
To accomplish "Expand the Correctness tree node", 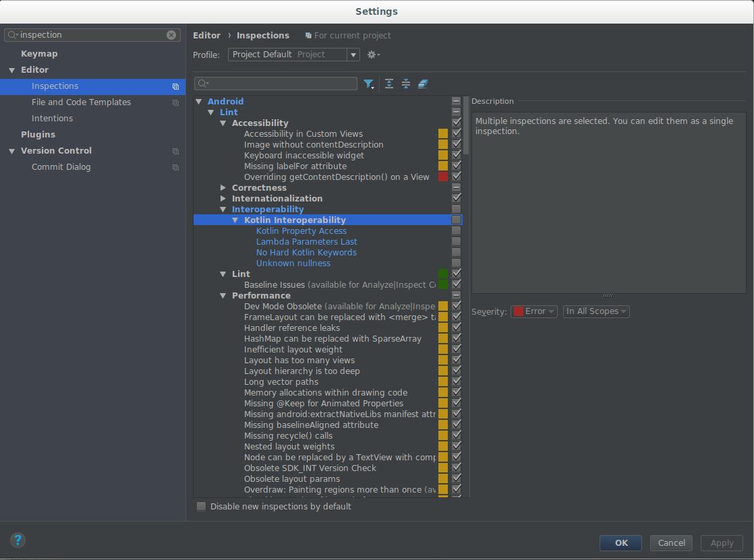I will [223, 187].
